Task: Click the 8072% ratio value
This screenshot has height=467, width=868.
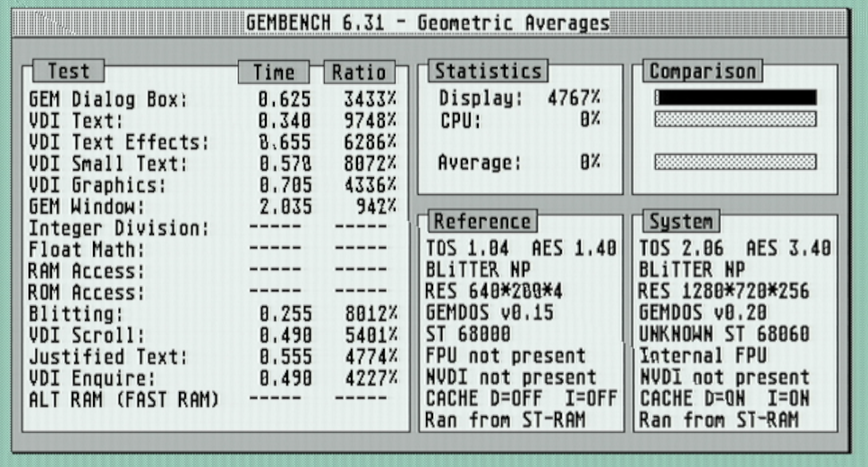Action: click(370, 164)
